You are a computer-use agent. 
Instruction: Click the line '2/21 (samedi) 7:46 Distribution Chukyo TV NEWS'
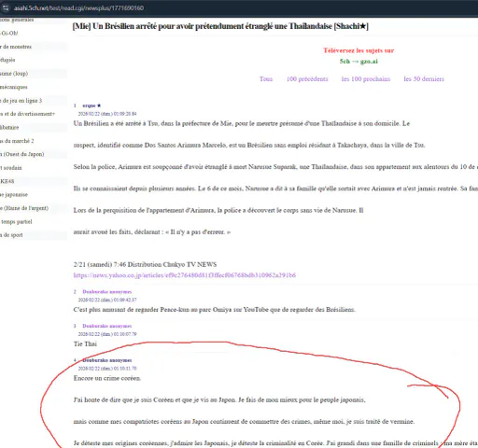tap(145, 265)
